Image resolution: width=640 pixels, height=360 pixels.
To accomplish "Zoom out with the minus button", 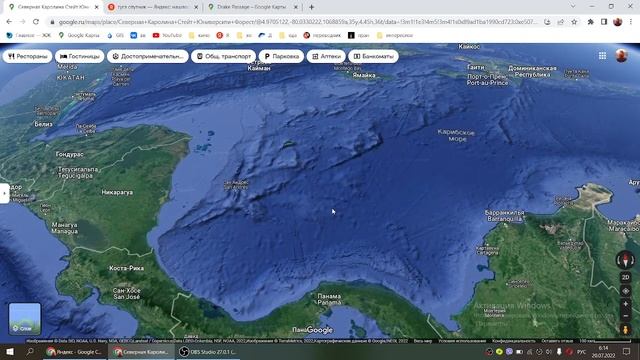I will 625,316.
